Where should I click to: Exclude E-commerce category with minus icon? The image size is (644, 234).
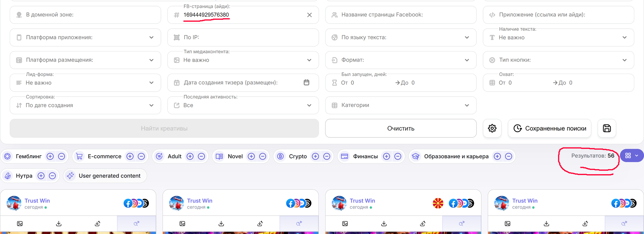[x=141, y=156]
